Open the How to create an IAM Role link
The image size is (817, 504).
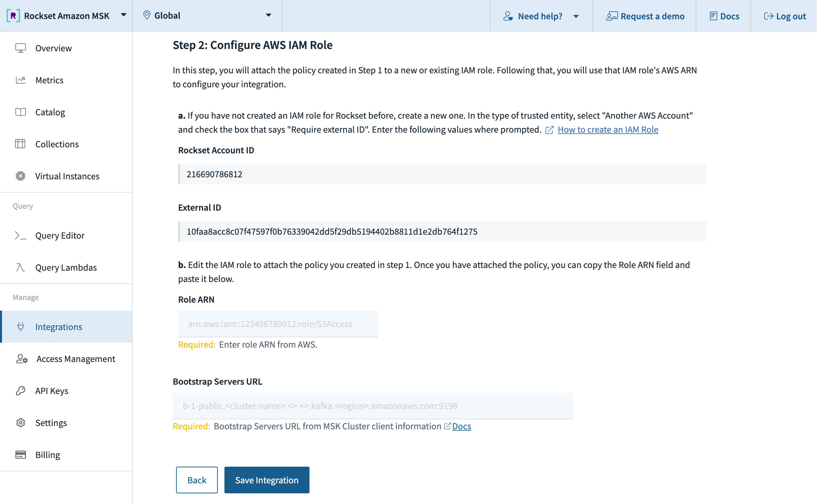point(608,129)
